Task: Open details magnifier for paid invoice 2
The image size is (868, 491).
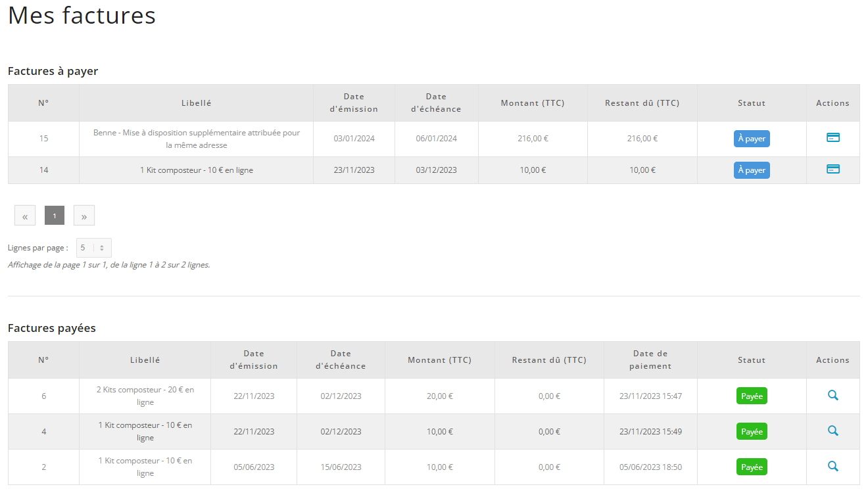Action: click(832, 466)
